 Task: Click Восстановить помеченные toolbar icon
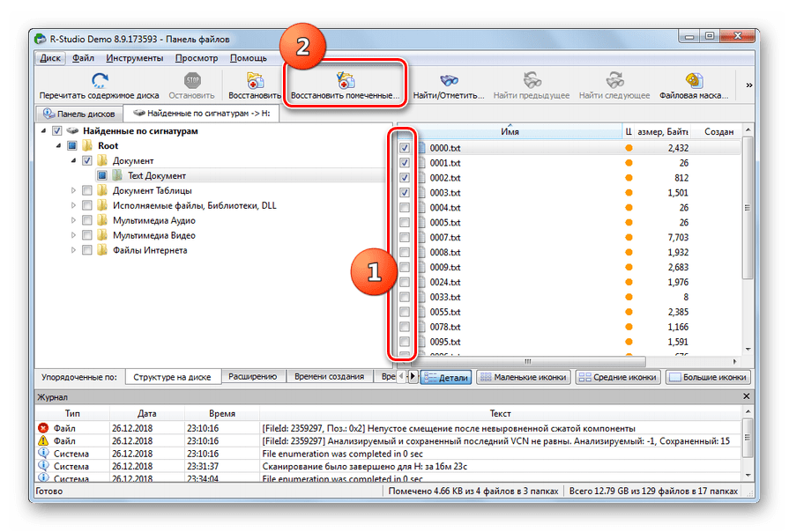tap(346, 80)
